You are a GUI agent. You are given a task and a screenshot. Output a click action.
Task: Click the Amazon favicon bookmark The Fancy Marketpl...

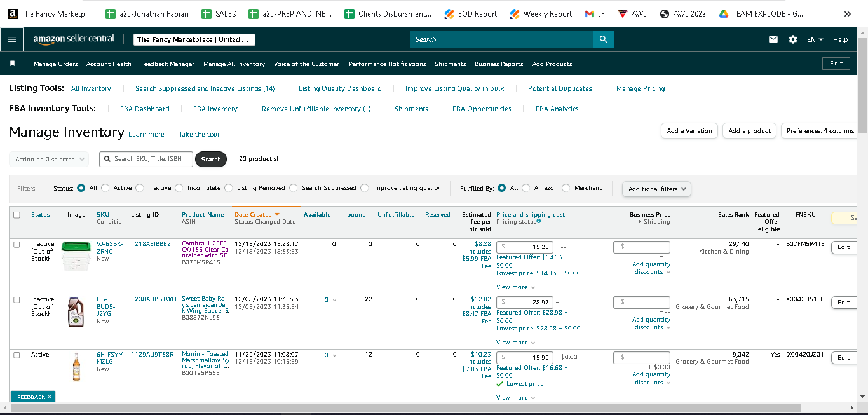(x=50, y=13)
